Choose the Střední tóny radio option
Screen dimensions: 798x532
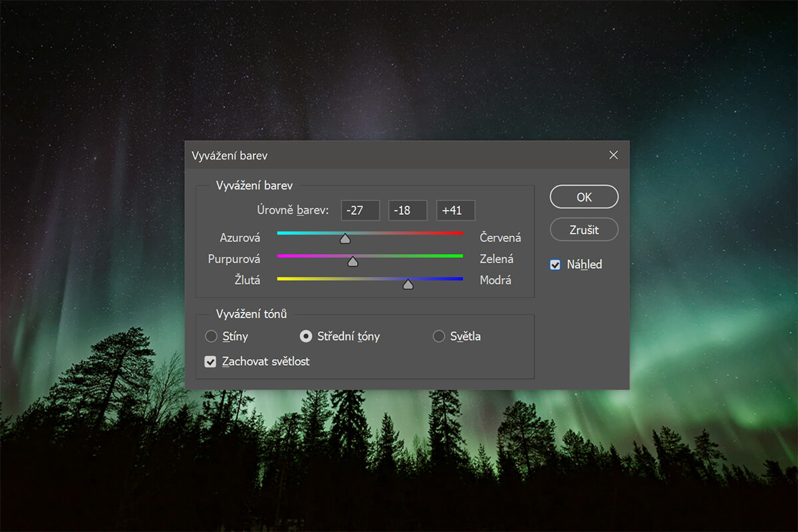point(306,336)
